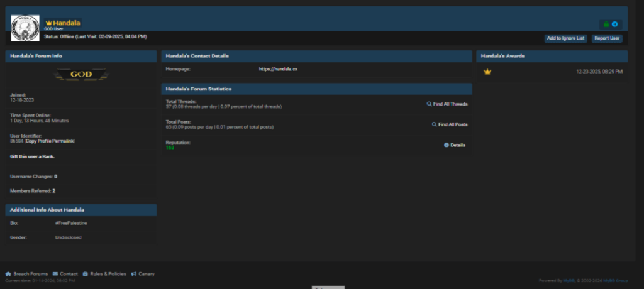Click the gold crown award icon
Viewport: 644px width, 289px height.
pyautogui.click(x=487, y=72)
